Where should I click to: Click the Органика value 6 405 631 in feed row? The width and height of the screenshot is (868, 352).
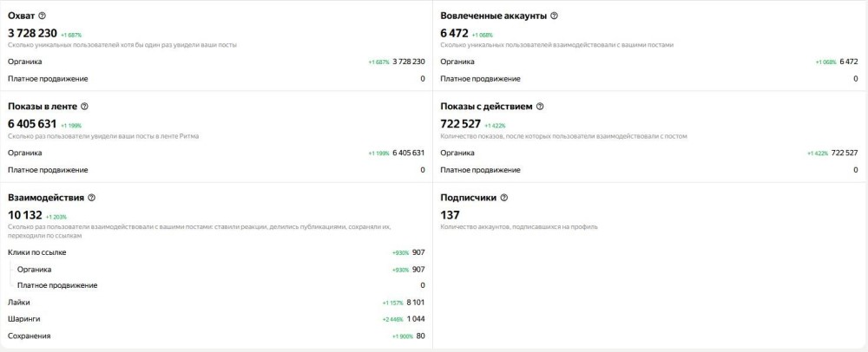[x=409, y=153]
